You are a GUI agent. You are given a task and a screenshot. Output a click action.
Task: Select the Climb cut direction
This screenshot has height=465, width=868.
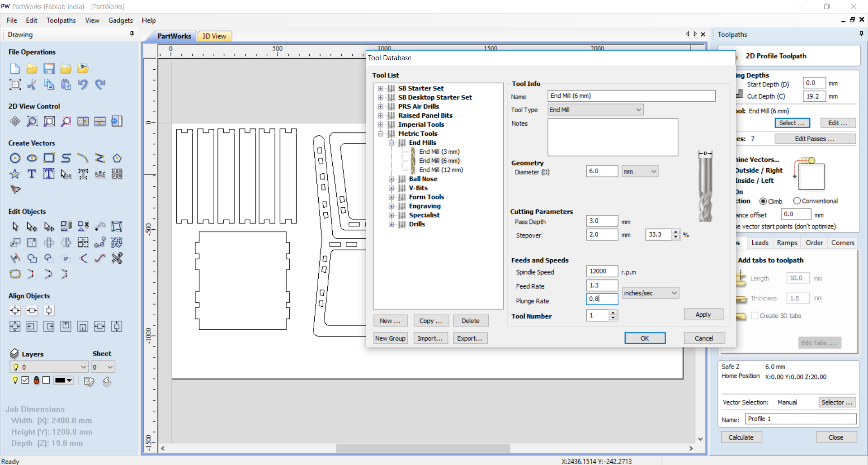click(x=763, y=201)
